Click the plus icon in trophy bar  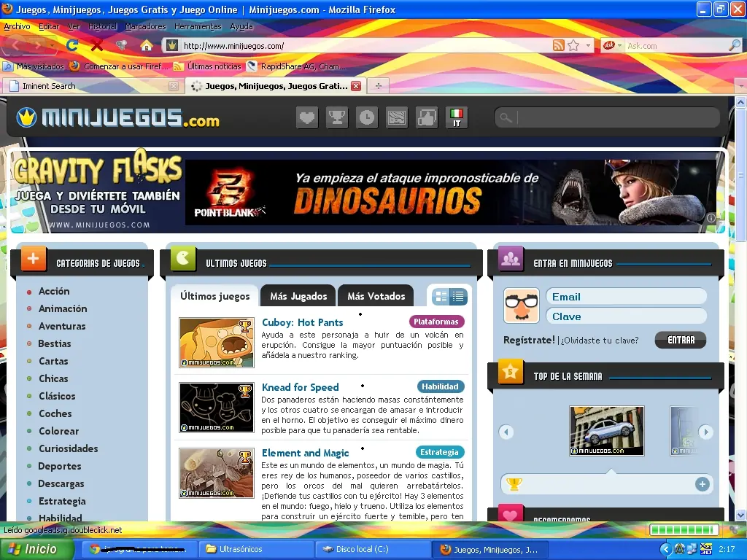[703, 484]
